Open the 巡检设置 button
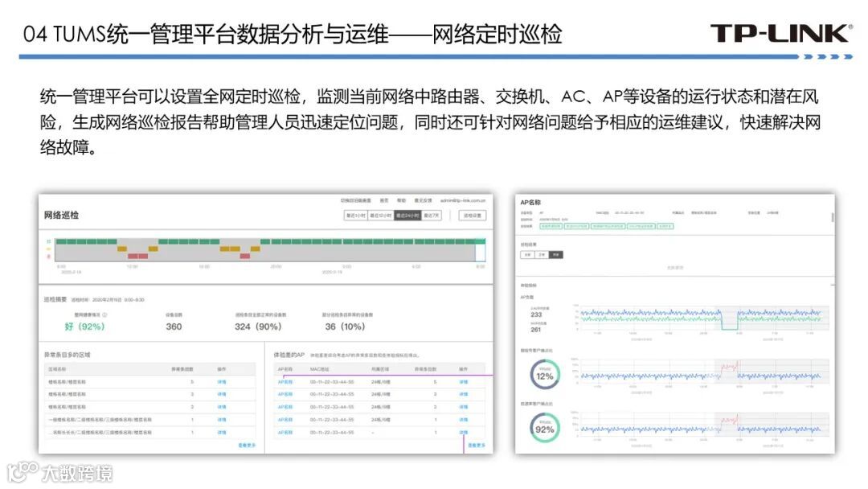The width and height of the screenshot is (868, 489). point(473,216)
